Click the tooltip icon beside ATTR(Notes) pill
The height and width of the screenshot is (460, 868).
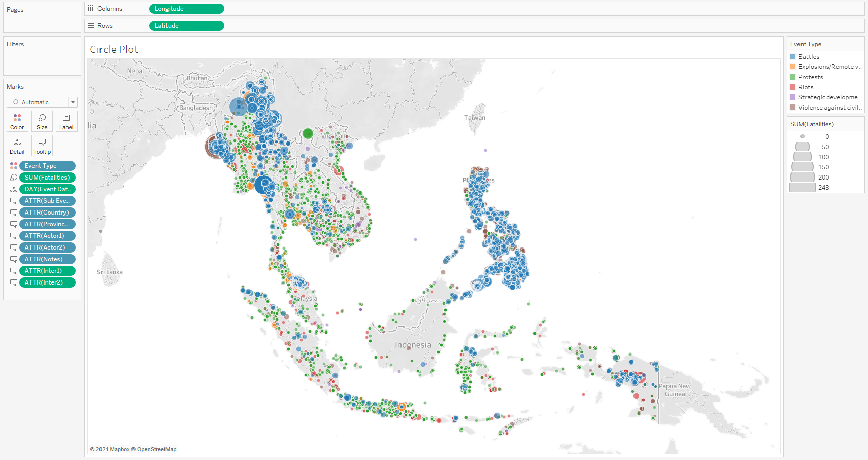tap(14, 259)
